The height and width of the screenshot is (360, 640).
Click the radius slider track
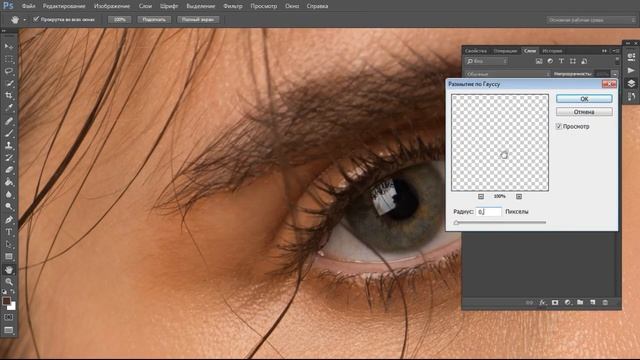(x=501, y=222)
